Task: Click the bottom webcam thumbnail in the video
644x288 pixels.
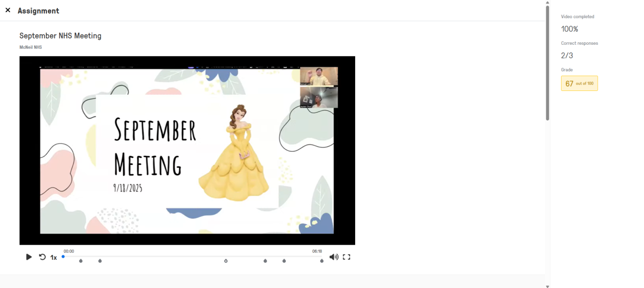Action: coord(319,98)
